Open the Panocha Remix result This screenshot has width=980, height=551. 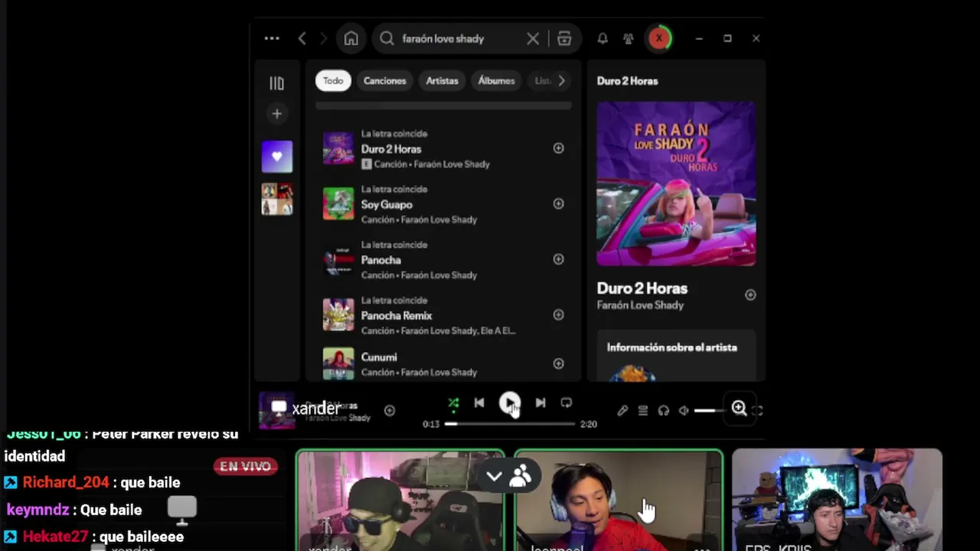443,315
